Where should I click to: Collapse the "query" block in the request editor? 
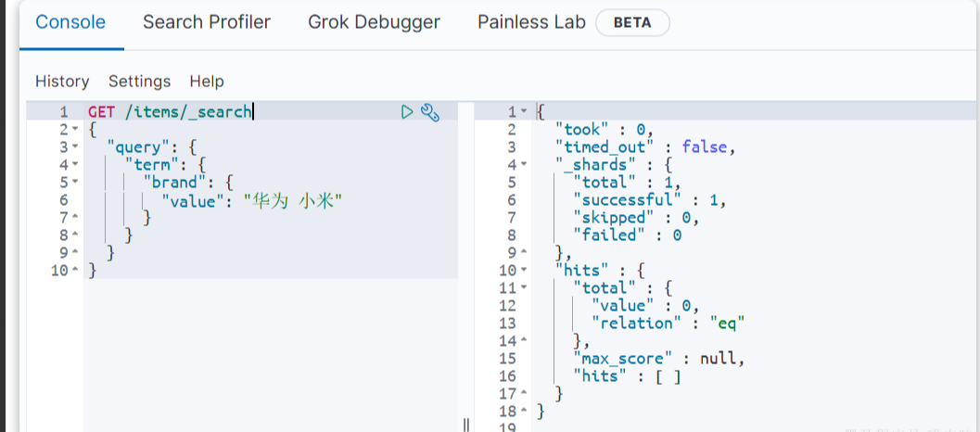pos(75,147)
